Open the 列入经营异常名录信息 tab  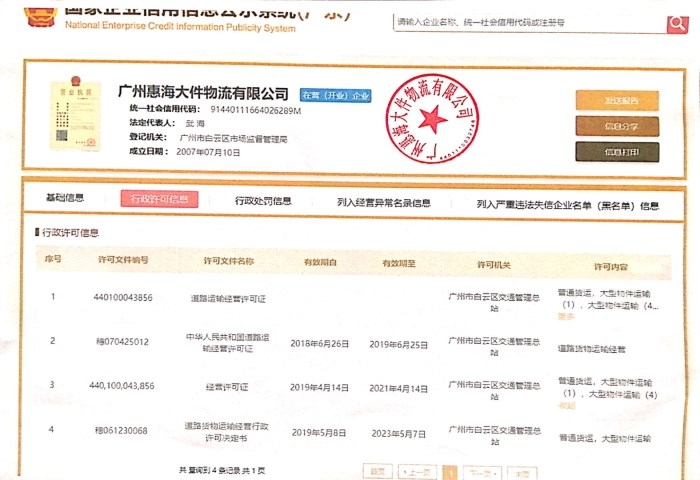383,203
